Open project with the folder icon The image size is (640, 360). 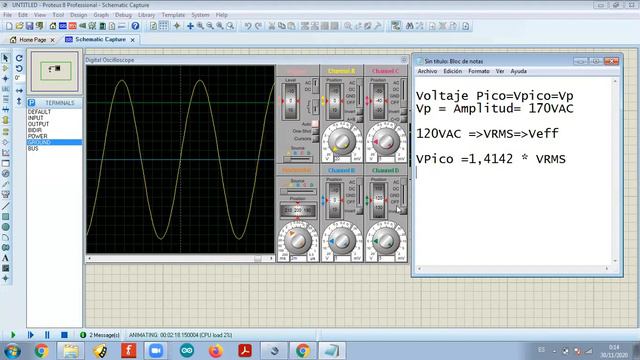[19, 26]
